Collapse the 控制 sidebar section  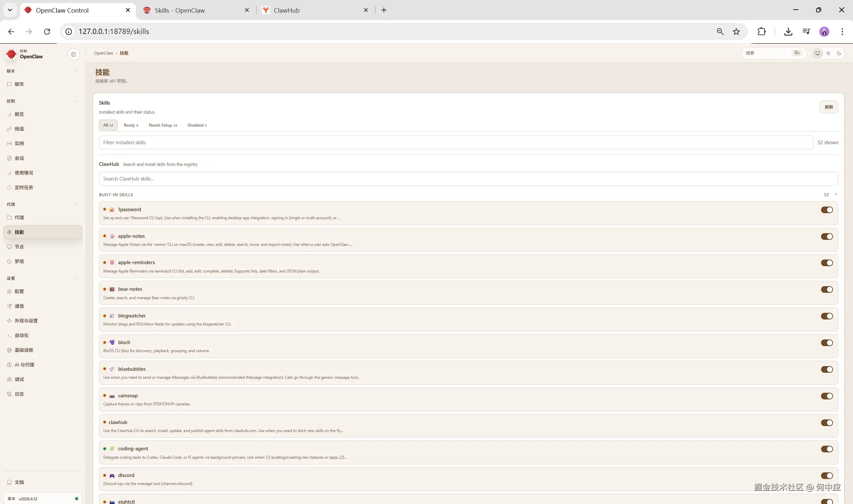77,101
